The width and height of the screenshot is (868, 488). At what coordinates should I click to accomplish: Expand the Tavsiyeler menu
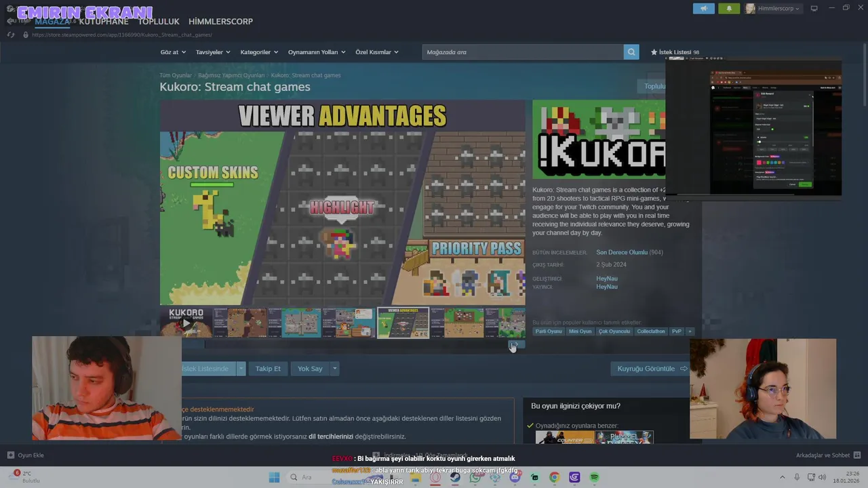coord(213,52)
